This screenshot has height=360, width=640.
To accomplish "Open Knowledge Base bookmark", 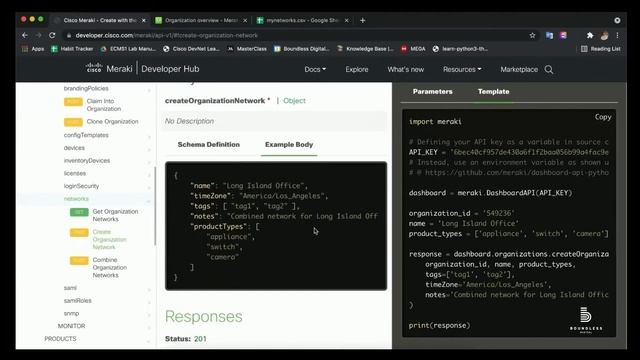I will pos(365,49).
